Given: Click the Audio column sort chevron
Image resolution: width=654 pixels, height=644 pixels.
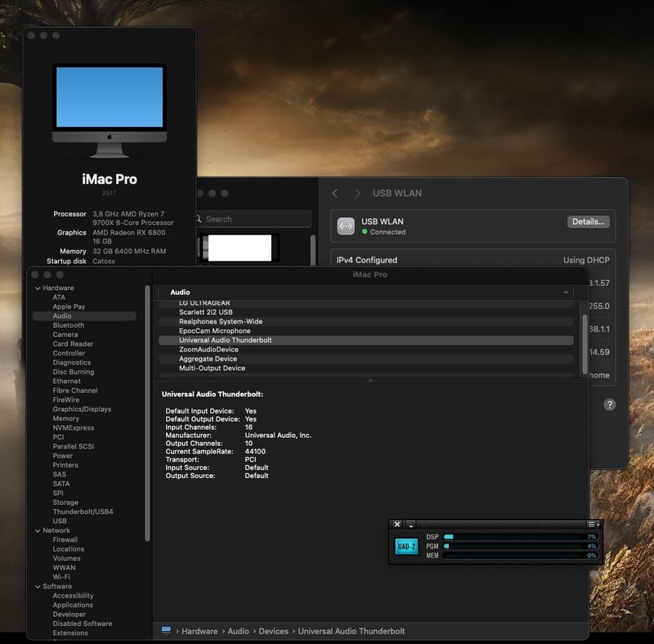Looking at the screenshot, I should coord(566,292).
